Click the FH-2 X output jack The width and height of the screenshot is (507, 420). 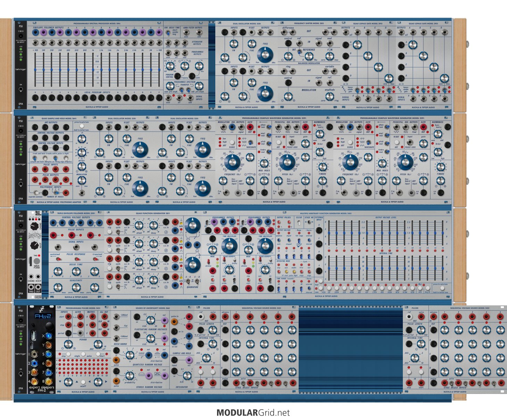coord(49,336)
